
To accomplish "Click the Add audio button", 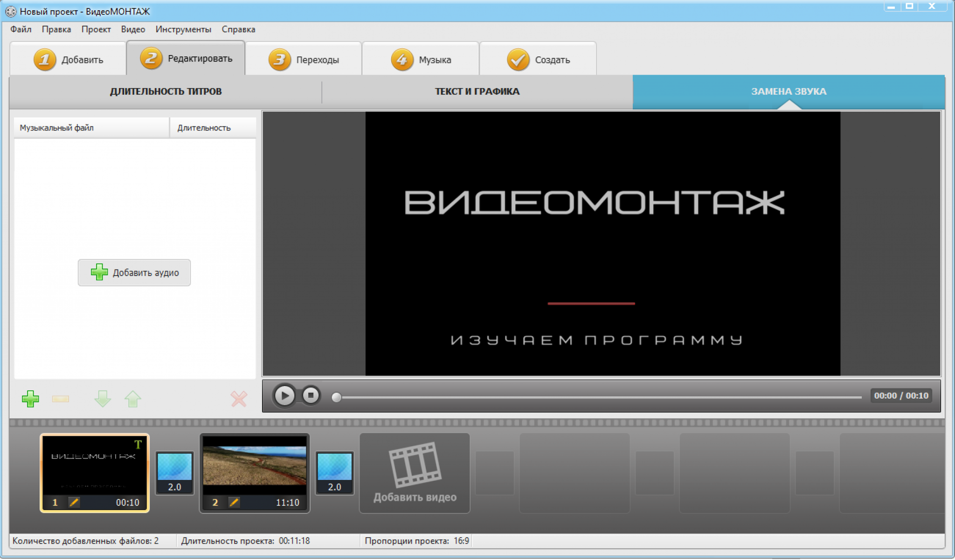I will (133, 272).
